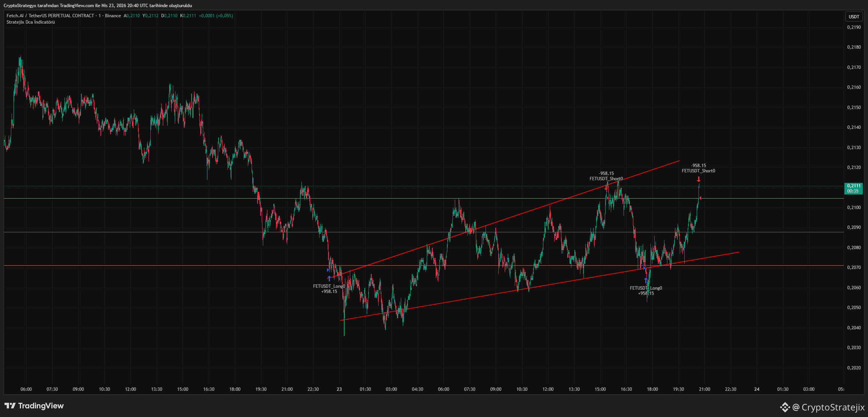Click the FETUSDT_Long0 label near 18:00
This screenshot has height=417, width=868.
coord(646,288)
